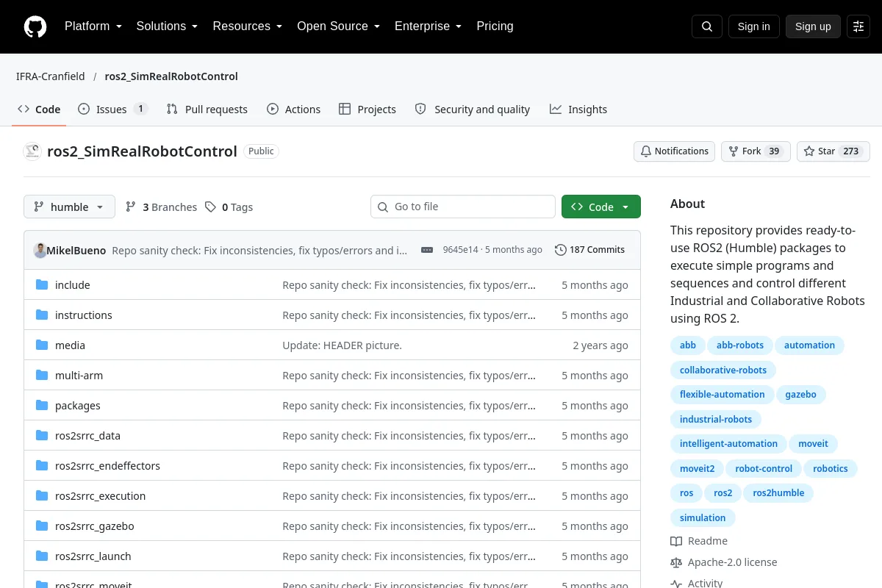Open ros2_SimRealRobotControl breadcrumb link
Viewport: 882px width, 588px height.
click(x=171, y=76)
